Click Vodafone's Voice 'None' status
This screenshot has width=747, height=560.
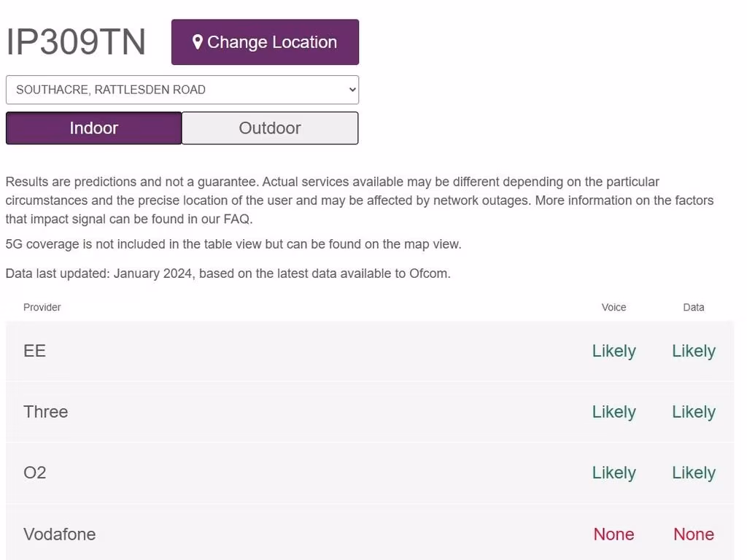(614, 534)
